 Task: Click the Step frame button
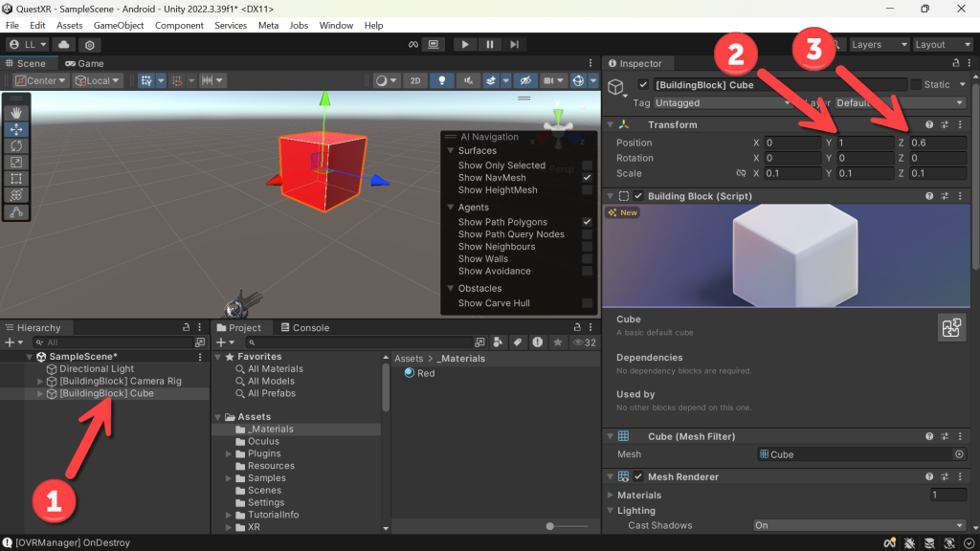click(514, 44)
